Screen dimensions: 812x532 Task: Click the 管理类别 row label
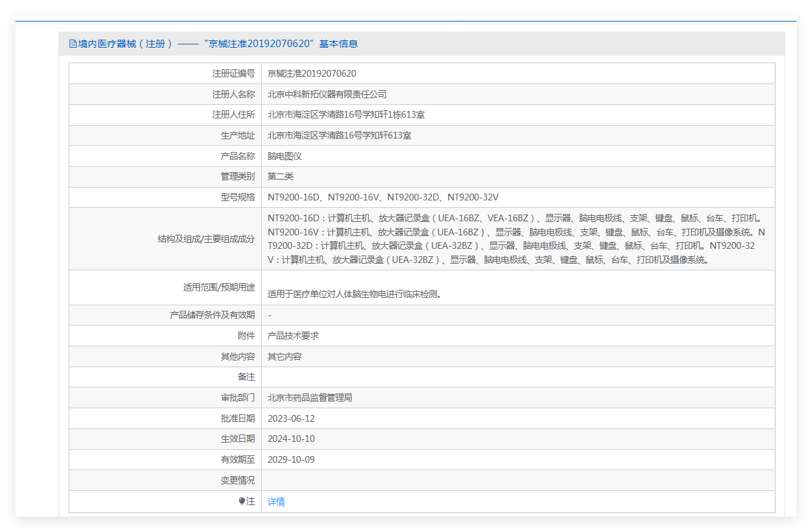point(238,177)
